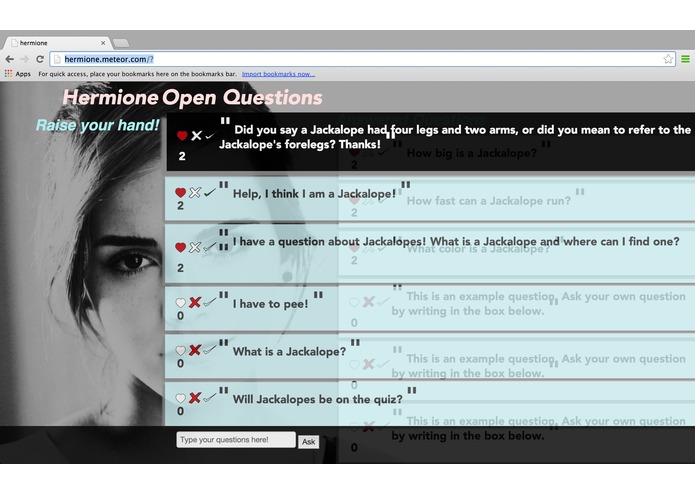
Task: Like the 'I have to pee!' question
Action: (180, 303)
